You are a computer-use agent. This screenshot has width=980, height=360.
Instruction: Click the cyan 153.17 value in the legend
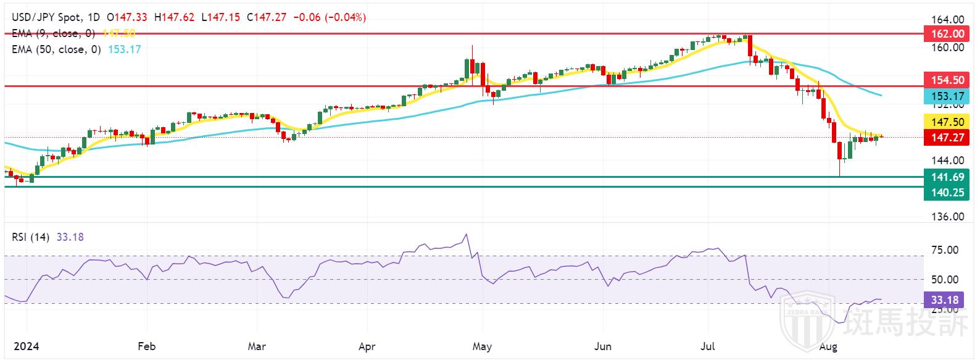pyautogui.click(x=125, y=49)
